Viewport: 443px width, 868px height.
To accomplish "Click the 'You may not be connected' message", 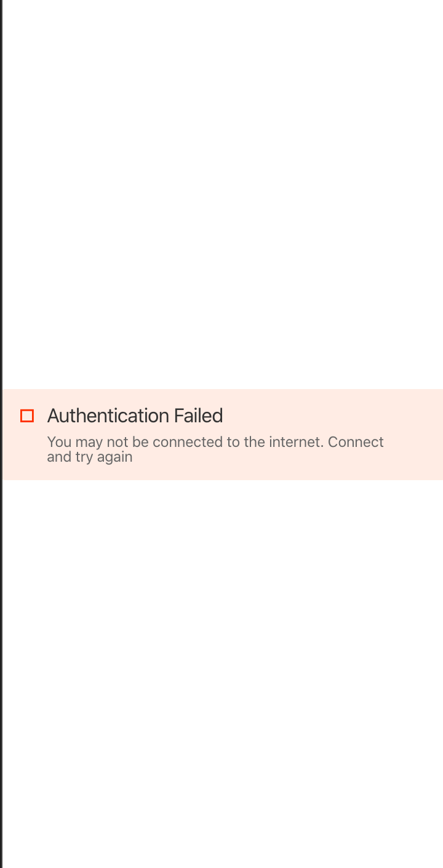I will [x=215, y=449].
